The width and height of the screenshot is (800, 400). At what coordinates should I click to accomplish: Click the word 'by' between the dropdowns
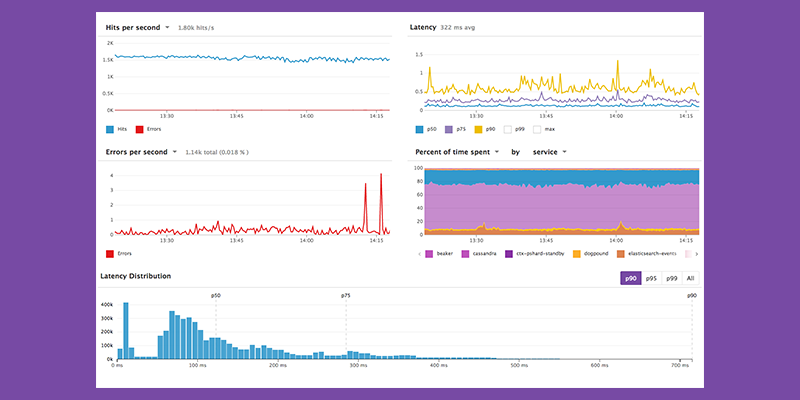coord(515,152)
